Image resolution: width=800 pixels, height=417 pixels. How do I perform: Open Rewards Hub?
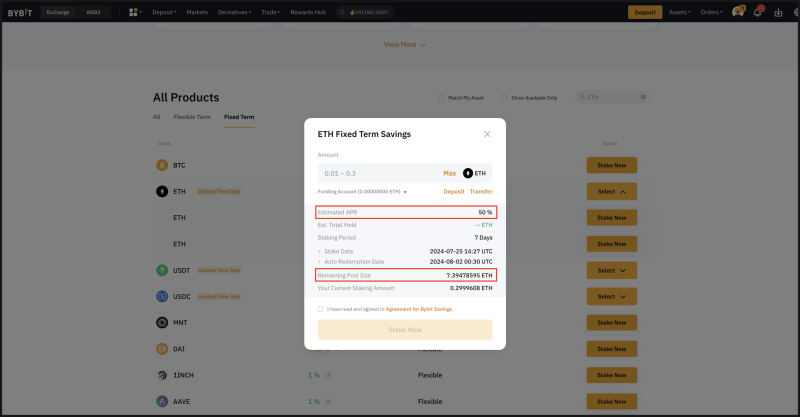point(308,12)
